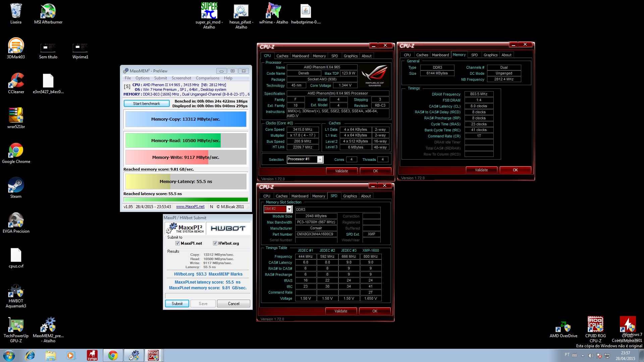Viewport: 644px width, 362px height.
Task: Open wrar521br desktop icon
Action: (x=16, y=119)
